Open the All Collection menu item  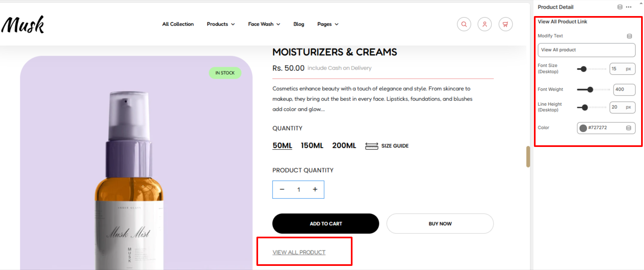coord(178,24)
